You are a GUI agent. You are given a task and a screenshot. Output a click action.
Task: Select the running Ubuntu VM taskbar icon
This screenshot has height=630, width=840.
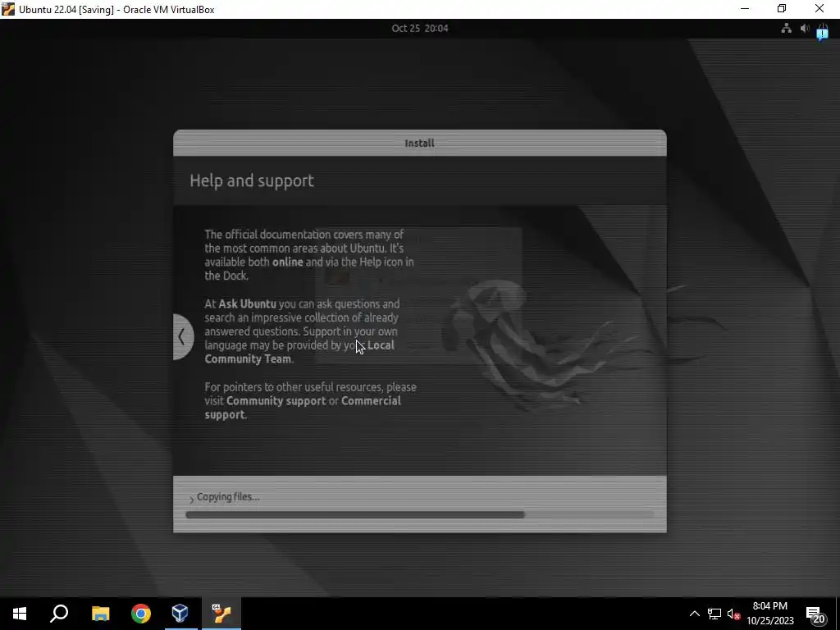point(221,614)
